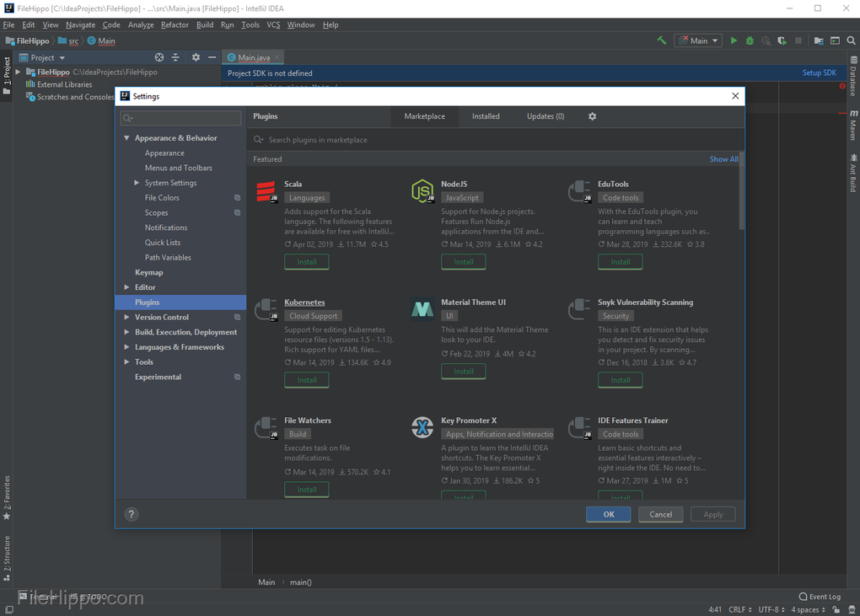Open Search Everywhere with the magnifier icon
860x616 pixels.
click(x=852, y=40)
